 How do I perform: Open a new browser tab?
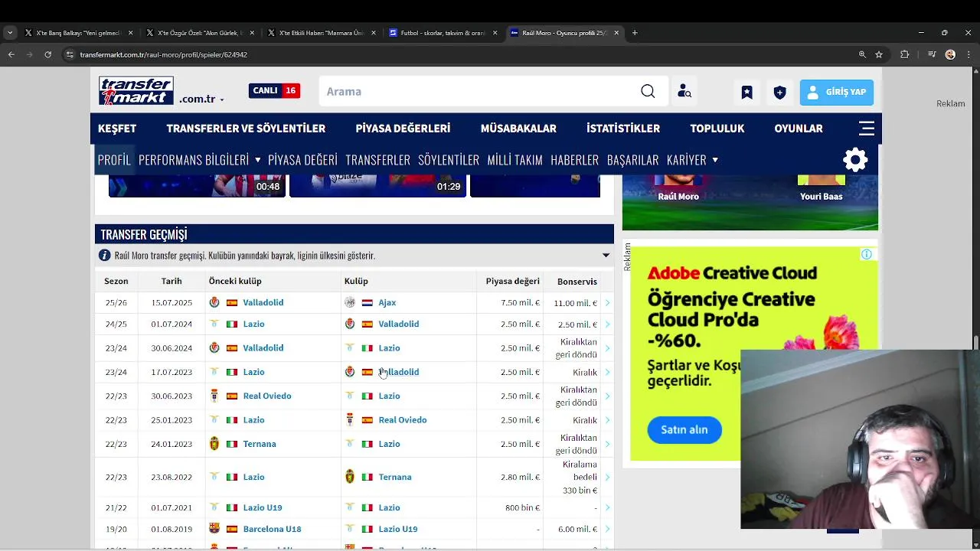635,33
